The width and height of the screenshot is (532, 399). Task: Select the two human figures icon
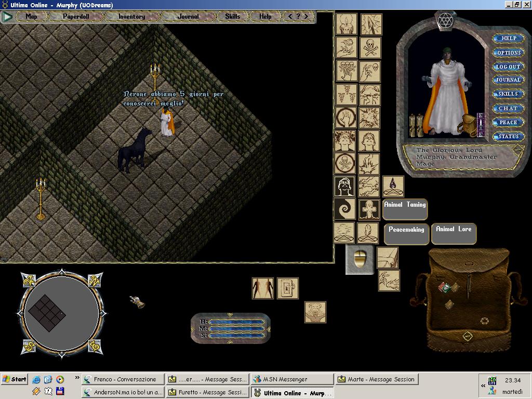click(262, 288)
